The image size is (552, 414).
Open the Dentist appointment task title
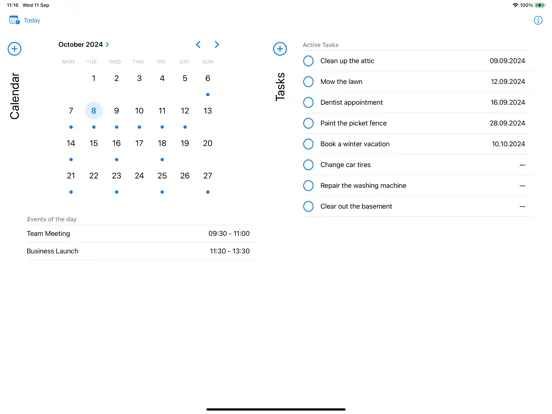(x=351, y=102)
